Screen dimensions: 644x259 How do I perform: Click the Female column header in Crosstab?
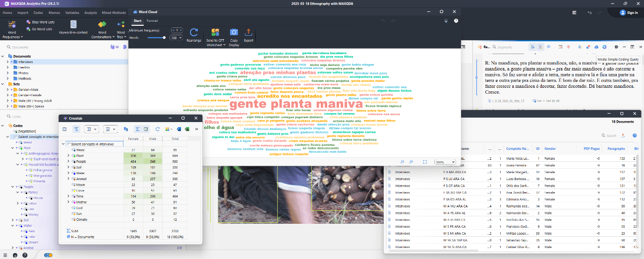coord(133,138)
